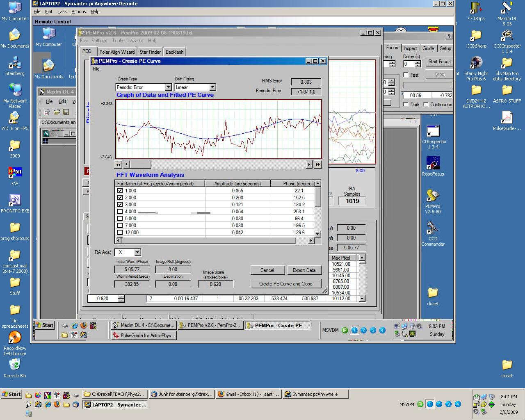Open PulseGuide for Astro-Phys taskbar button

(x=144, y=336)
